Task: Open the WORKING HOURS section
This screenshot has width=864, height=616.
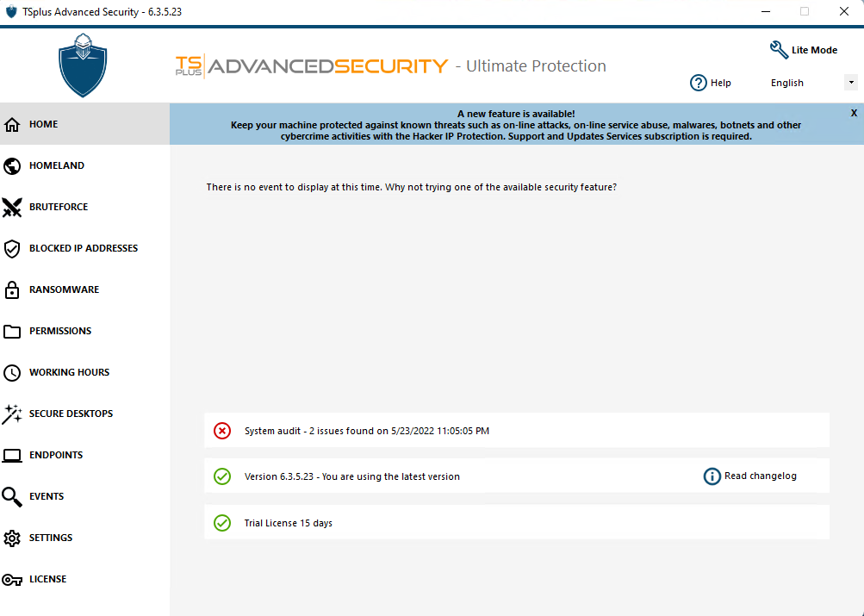Action: tap(85, 372)
